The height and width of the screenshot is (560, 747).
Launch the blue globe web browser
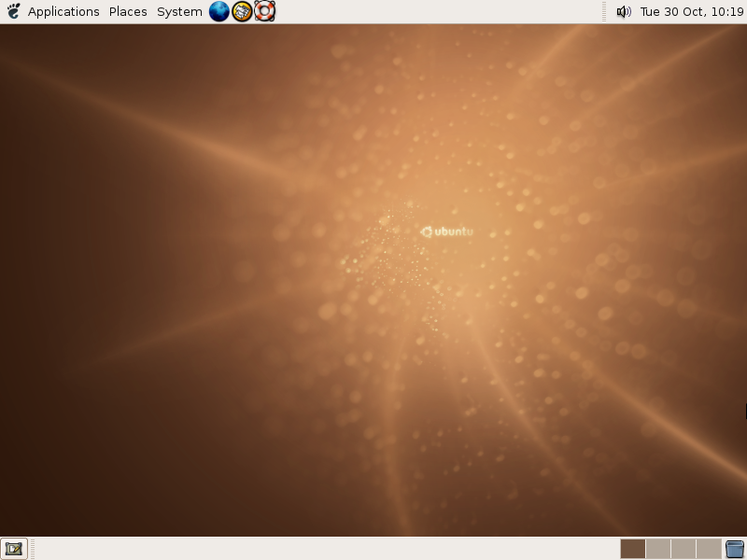219,11
